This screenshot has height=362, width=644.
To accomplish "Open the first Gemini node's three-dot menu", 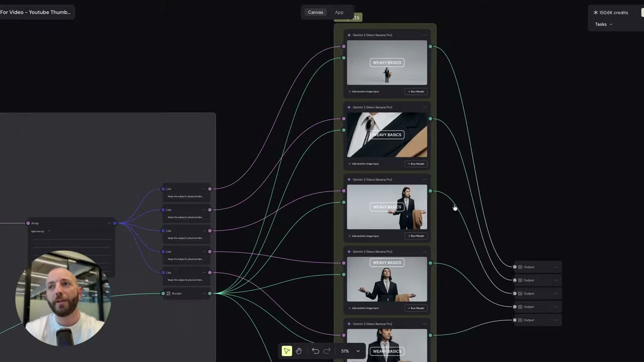I will coord(425,35).
